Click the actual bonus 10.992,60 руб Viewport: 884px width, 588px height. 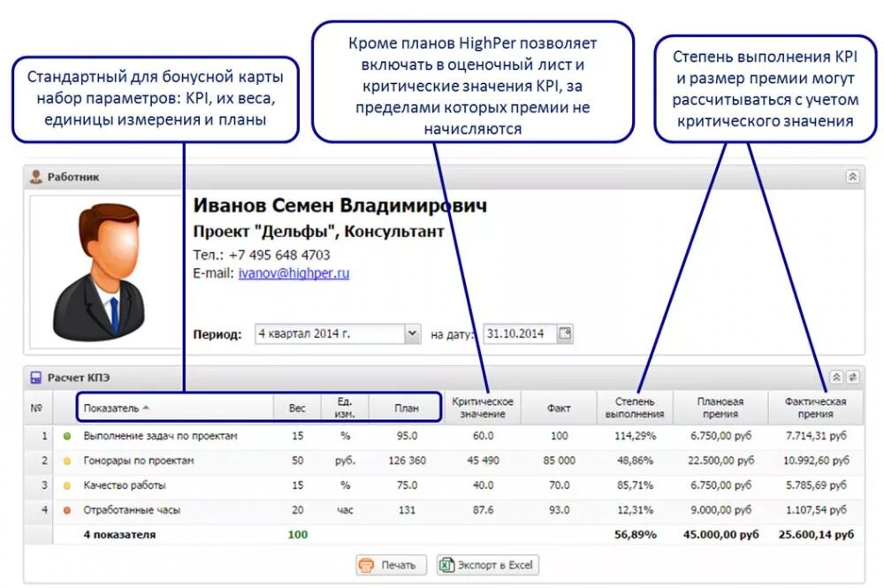click(x=816, y=461)
